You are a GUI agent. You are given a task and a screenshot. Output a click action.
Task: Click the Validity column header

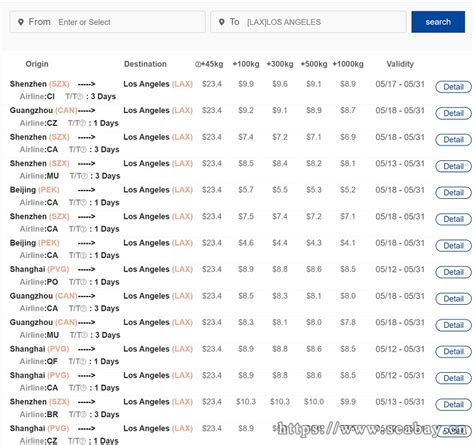[400, 64]
